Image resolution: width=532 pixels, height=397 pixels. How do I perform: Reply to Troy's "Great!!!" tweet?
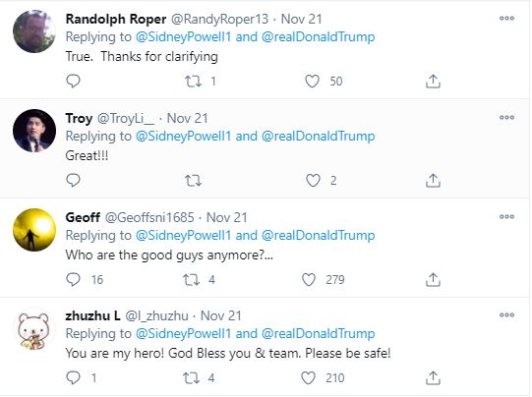(73, 181)
